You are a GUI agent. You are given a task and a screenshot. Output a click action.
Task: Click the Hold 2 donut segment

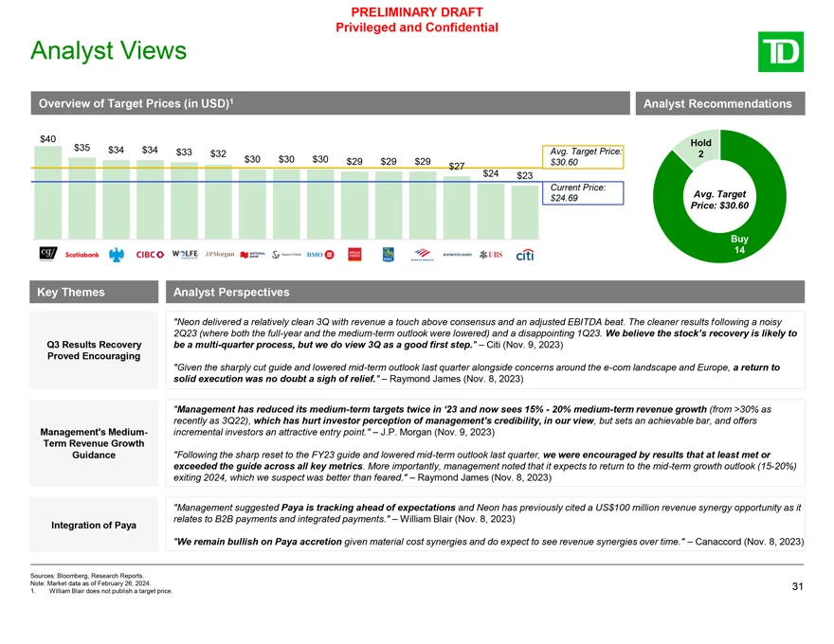tap(698, 149)
